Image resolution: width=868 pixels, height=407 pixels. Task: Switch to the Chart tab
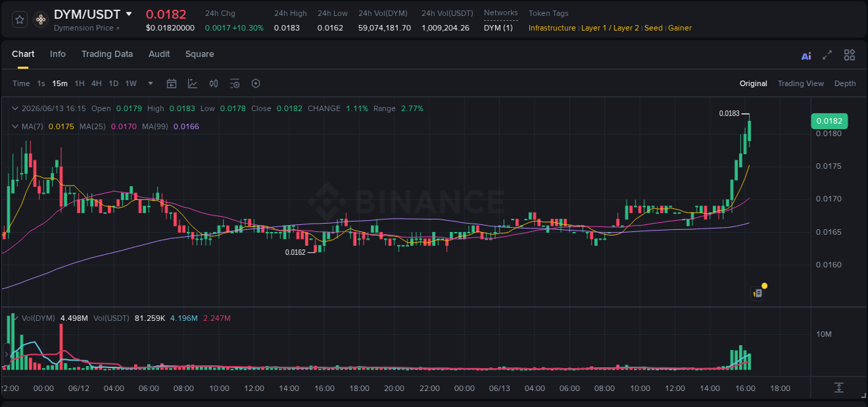tap(23, 54)
